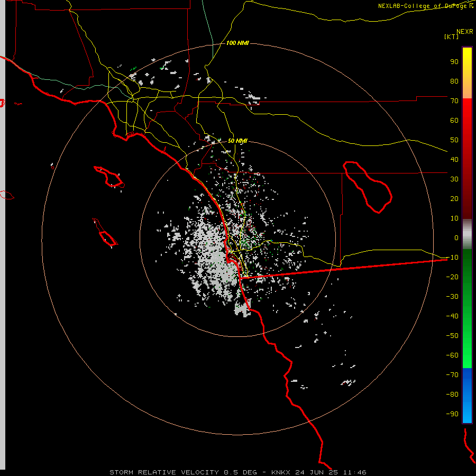This screenshot has width=476, height=476.
Task: Select the -10 scale value
Action: 452,258
